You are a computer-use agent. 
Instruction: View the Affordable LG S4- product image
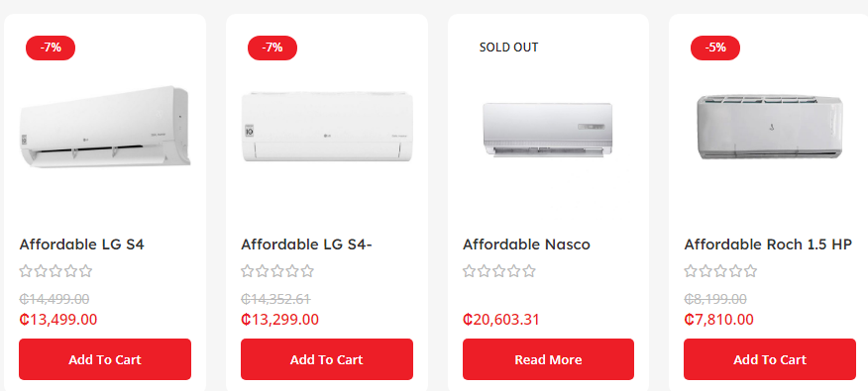327,127
